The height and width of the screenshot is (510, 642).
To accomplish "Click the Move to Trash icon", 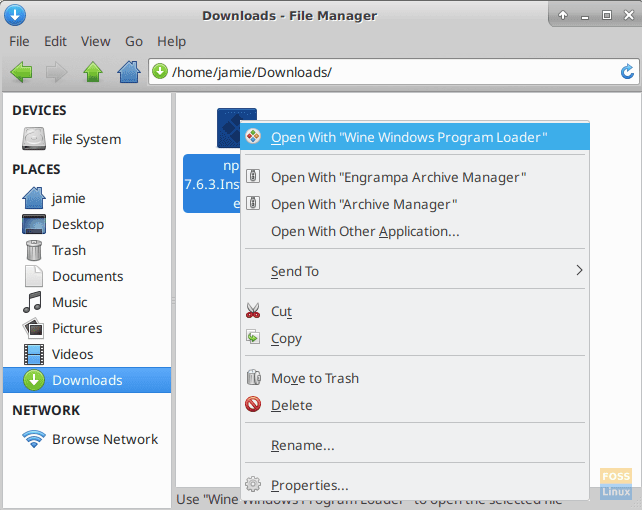I will 253,377.
